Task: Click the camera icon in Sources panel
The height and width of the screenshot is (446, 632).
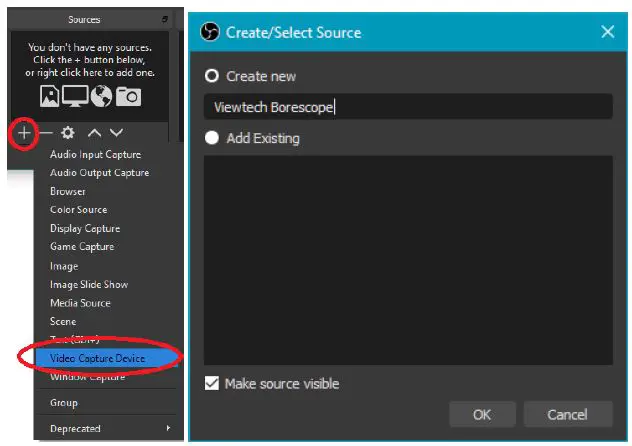Action: click(x=127, y=96)
